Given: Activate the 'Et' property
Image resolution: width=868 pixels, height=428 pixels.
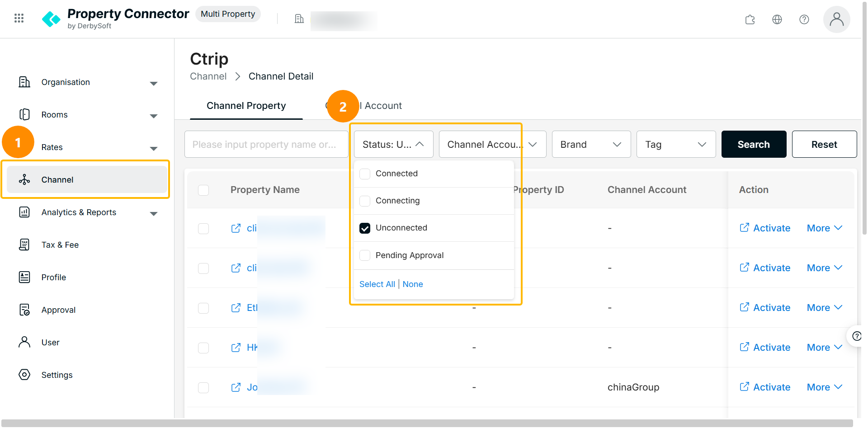Looking at the screenshot, I should tap(765, 308).
